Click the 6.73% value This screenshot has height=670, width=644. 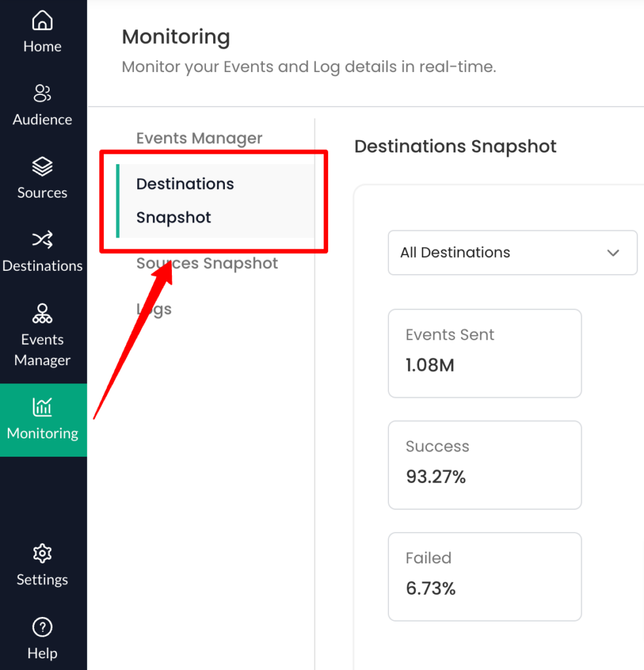coord(430,588)
